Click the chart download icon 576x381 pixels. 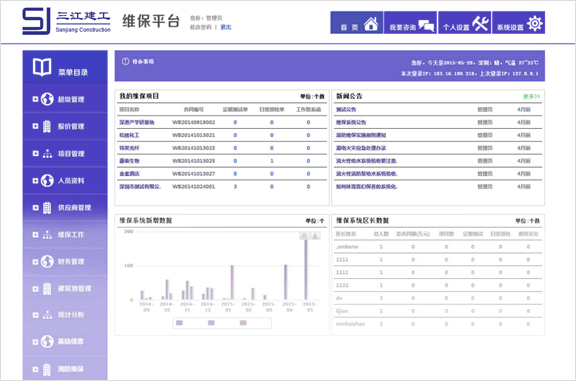point(315,236)
